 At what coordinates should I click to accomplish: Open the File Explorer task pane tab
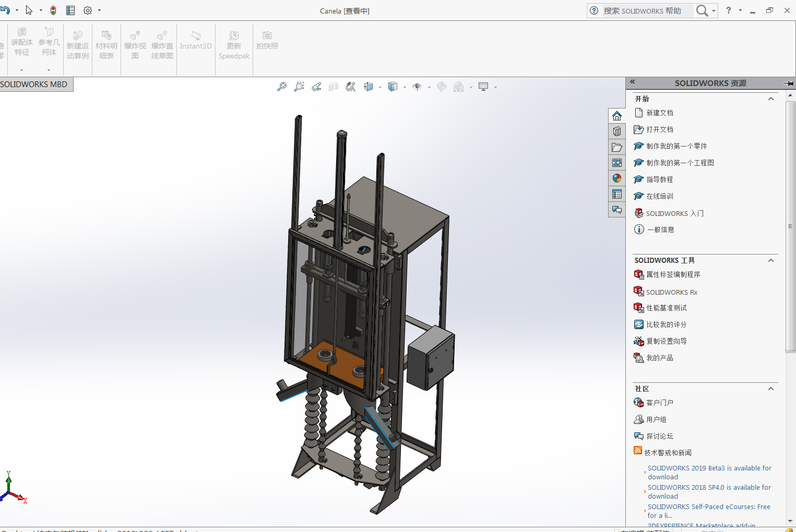click(617, 147)
